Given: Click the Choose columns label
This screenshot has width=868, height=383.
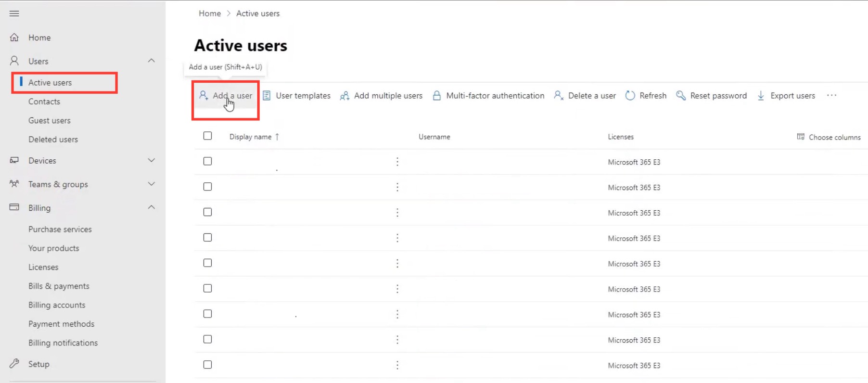Looking at the screenshot, I should (x=835, y=137).
